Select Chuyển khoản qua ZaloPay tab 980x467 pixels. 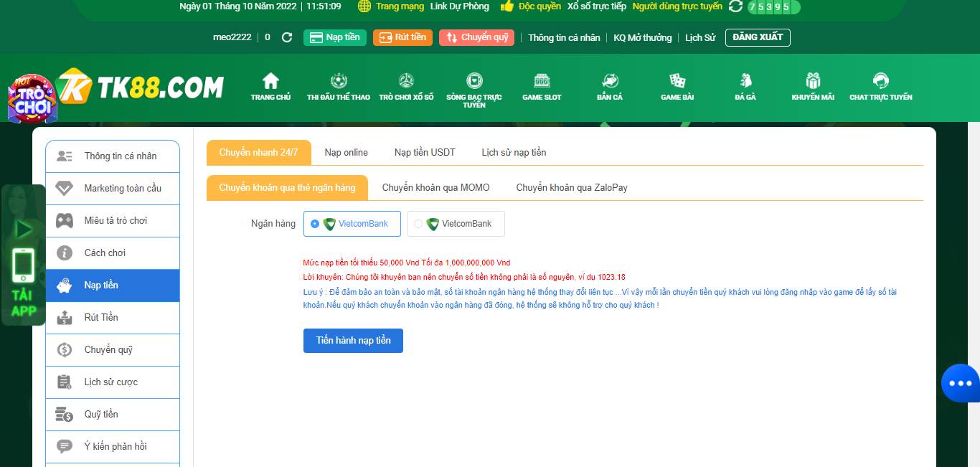click(x=572, y=187)
